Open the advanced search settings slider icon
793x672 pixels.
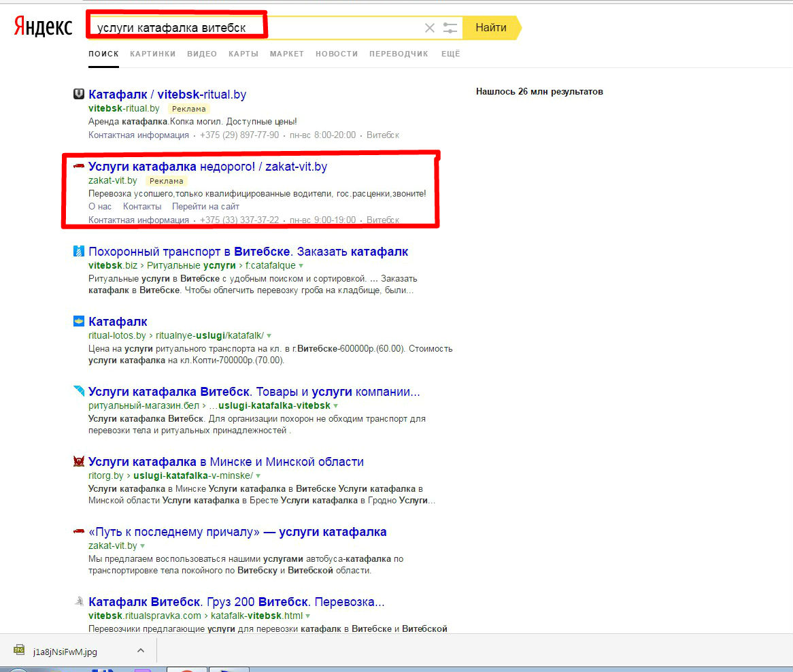click(x=450, y=28)
